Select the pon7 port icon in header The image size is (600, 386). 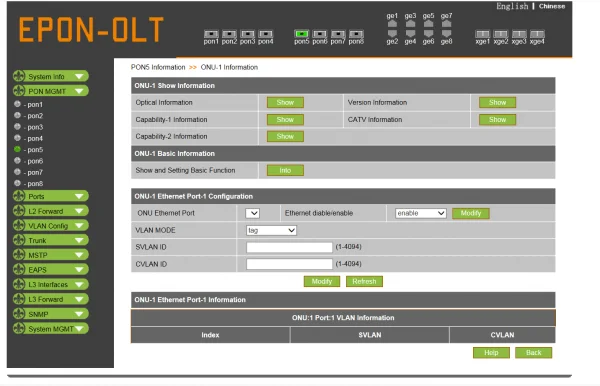pyautogui.click(x=338, y=34)
